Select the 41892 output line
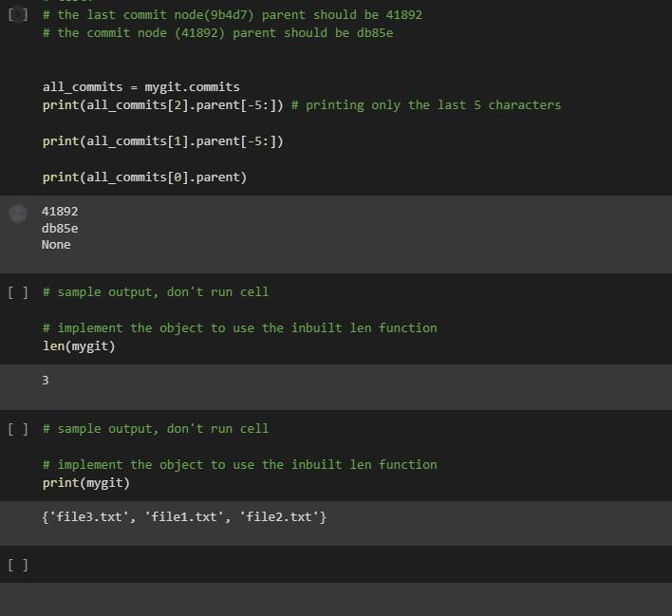The height and width of the screenshot is (616, 672). (60, 212)
